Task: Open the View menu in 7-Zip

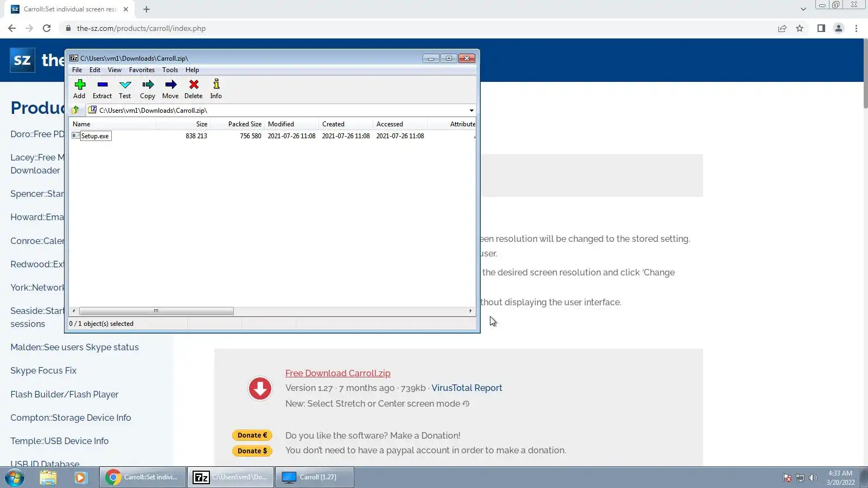Action: pyautogui.click(x=114, y=70)
